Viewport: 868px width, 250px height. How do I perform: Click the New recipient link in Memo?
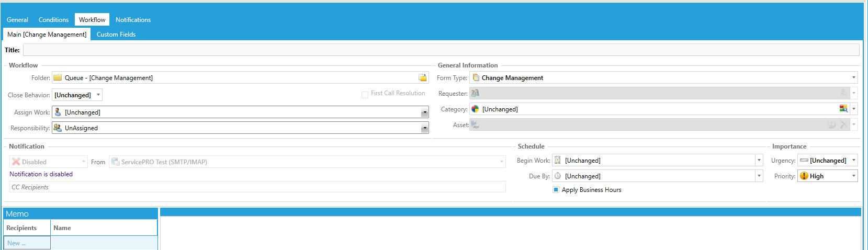point(16,243)
